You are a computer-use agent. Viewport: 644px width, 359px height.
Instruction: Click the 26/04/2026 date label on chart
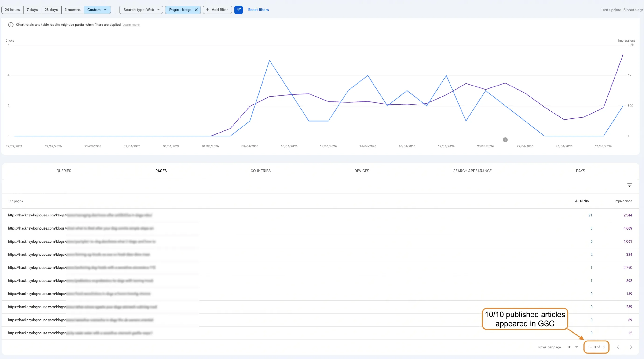[603, 146]
